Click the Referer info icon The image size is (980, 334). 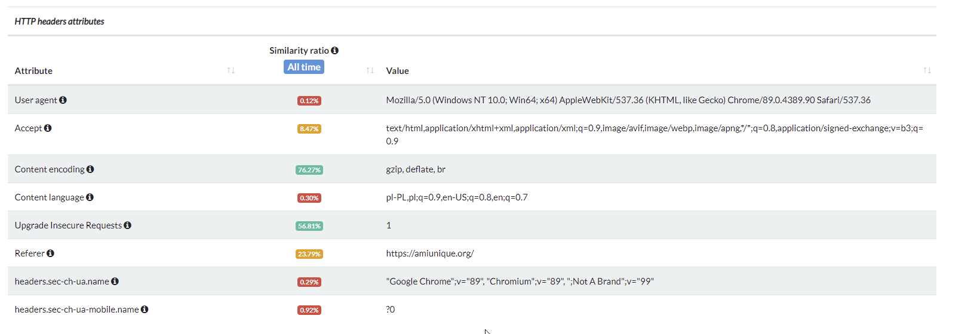point(50,253)
